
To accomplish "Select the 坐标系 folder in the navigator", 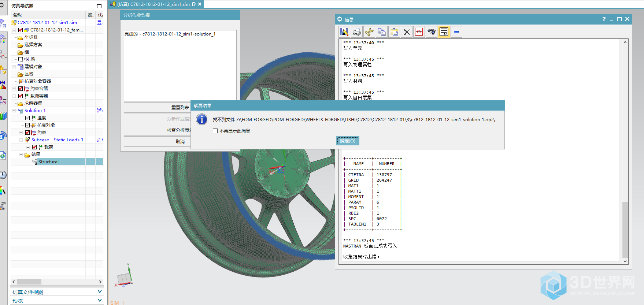I will pyautogui.click(x=31, y=37).
